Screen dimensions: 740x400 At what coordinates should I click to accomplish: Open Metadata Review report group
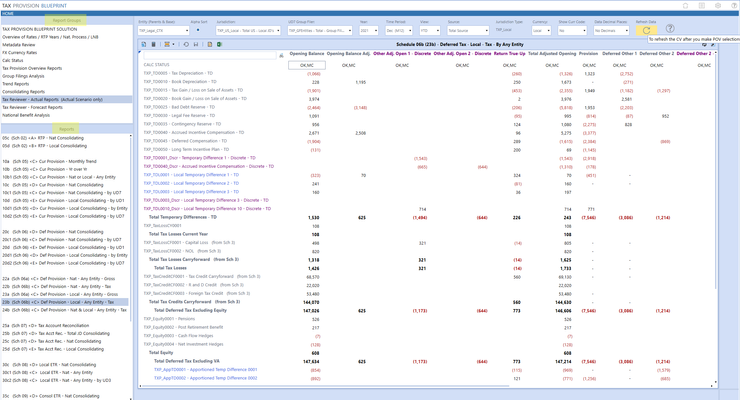19,45
